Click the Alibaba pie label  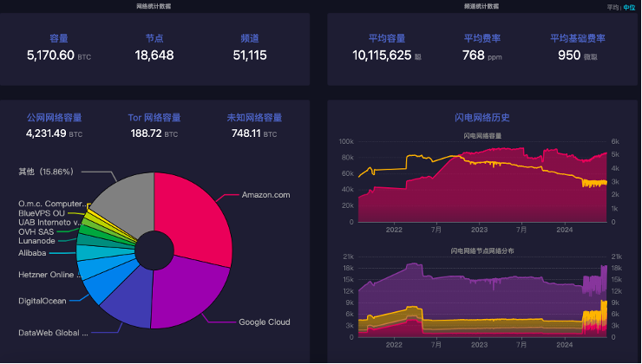tap(33, 253)
